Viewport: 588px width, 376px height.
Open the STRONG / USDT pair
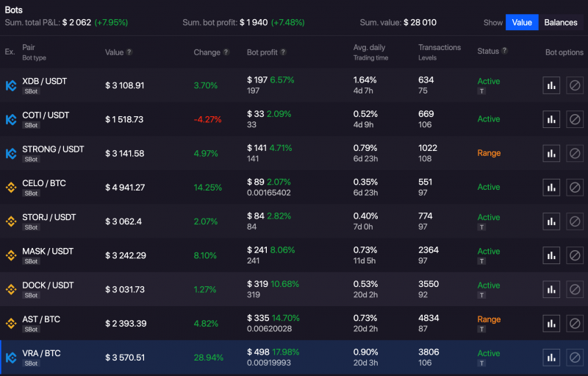point(53,149)
